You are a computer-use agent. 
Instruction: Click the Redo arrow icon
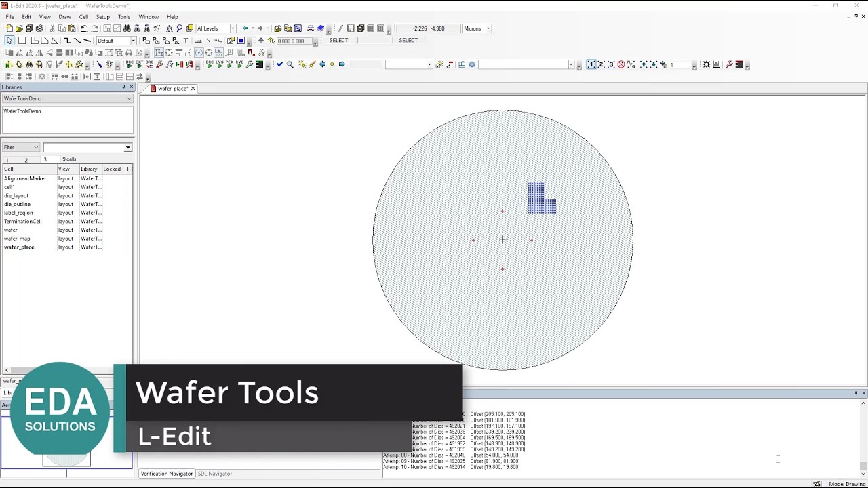(94, 28)
